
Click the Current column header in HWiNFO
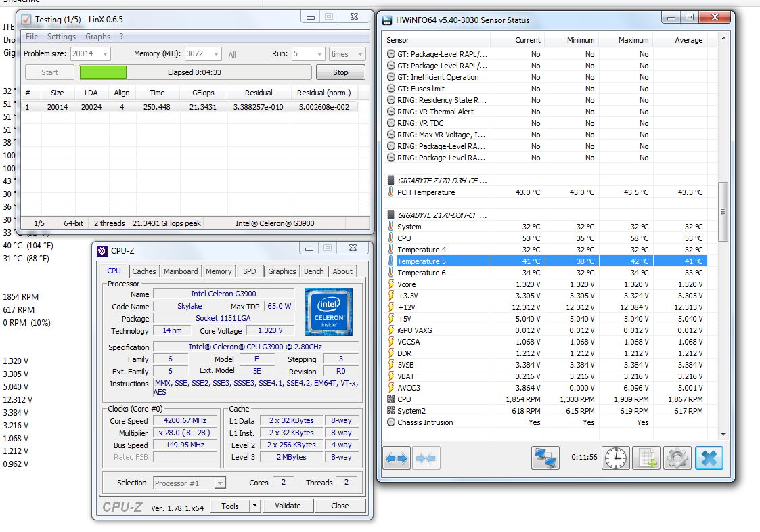(x=517, y=40)
